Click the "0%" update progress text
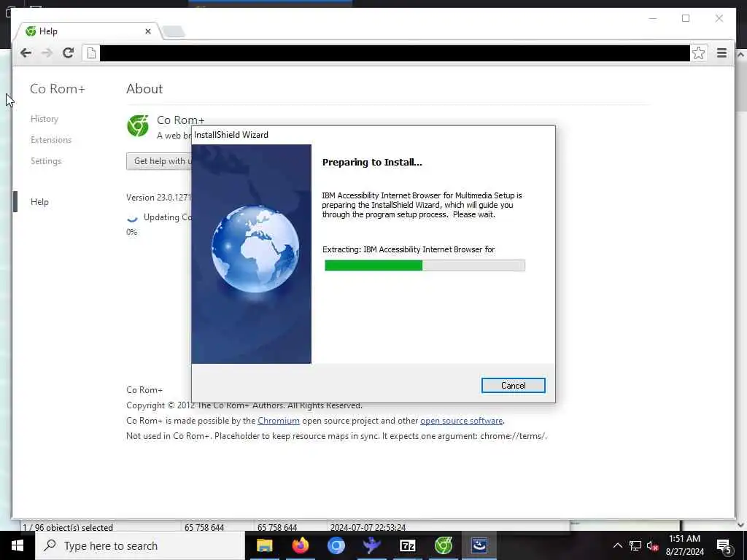The image size is (747, 560). click(x=132, y=233)
